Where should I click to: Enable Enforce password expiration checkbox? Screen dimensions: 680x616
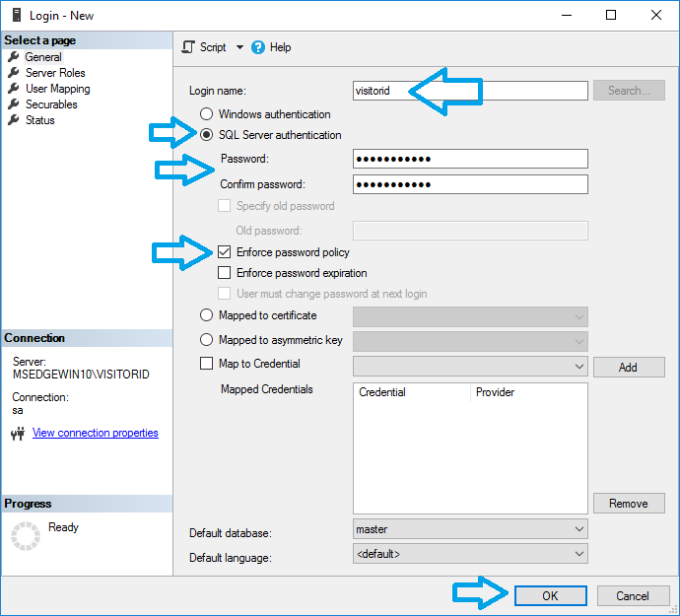[224, 273]
